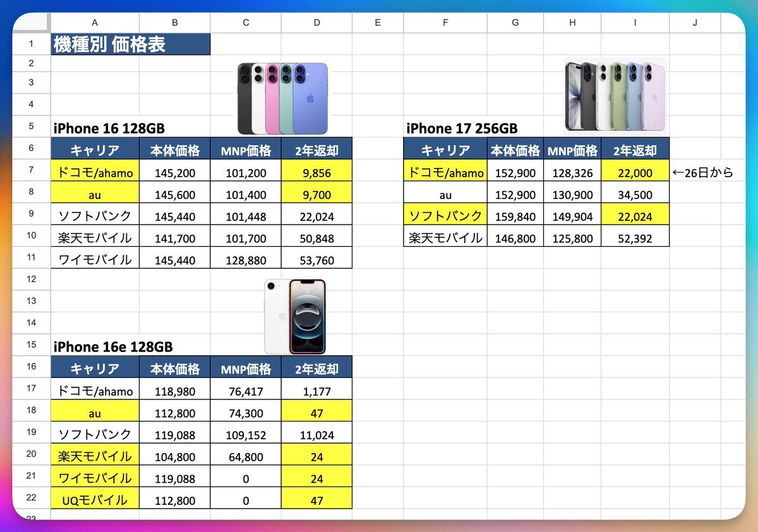The image size is (758, 532).
Task: Click MNP価格 header in iPhone 17 table
Action: (x=572, y=149)
